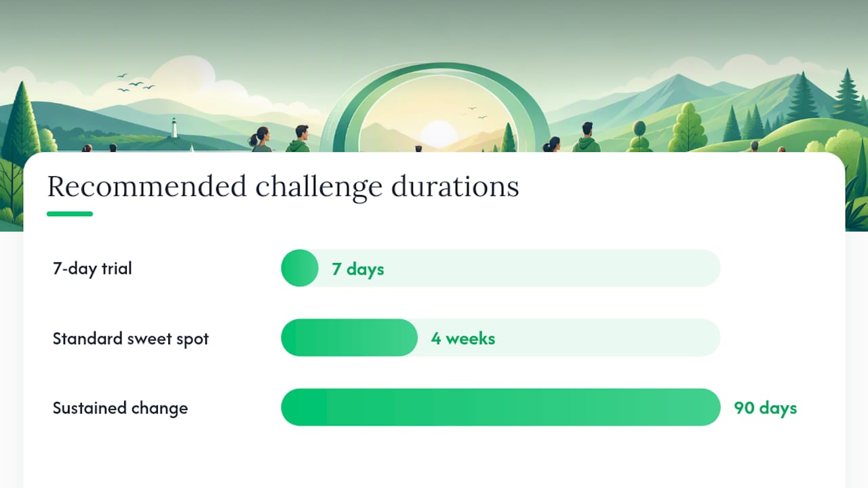Click the flock of birds upper left
This screenshot has width=868, height=488.
[x=135, y=82]
